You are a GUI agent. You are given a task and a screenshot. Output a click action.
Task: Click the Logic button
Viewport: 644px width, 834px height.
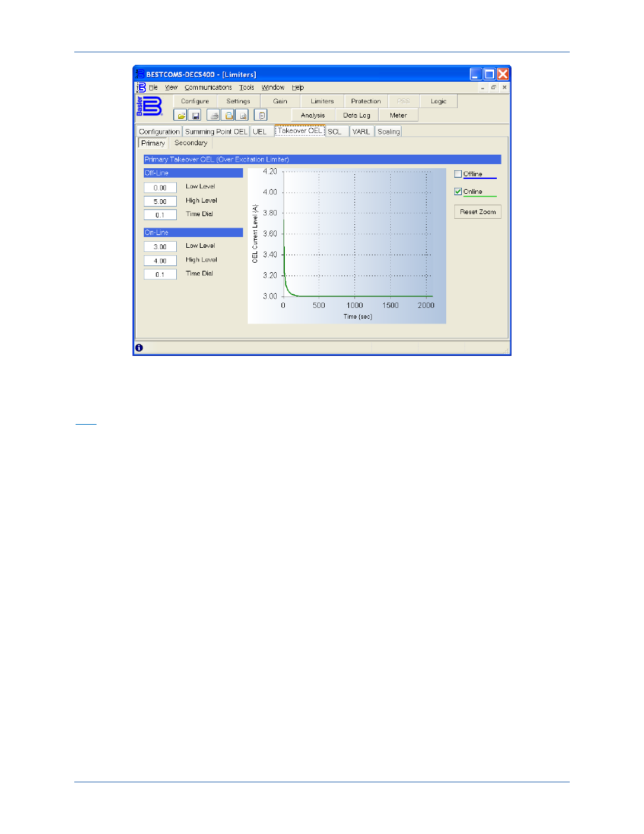point(439,101)
